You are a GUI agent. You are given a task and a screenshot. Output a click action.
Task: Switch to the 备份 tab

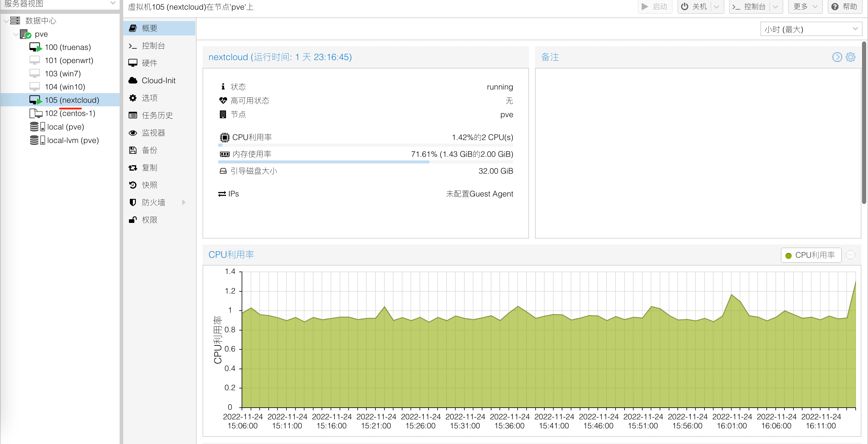pyautogui.click(x=150, y=150)
